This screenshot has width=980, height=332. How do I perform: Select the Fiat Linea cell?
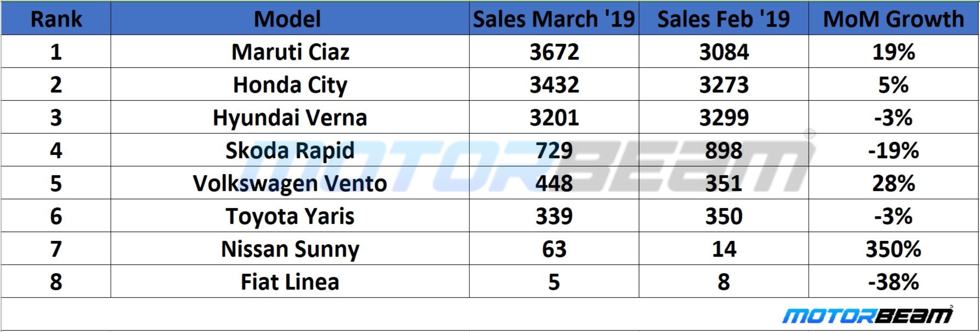click(x=290, y=282)
